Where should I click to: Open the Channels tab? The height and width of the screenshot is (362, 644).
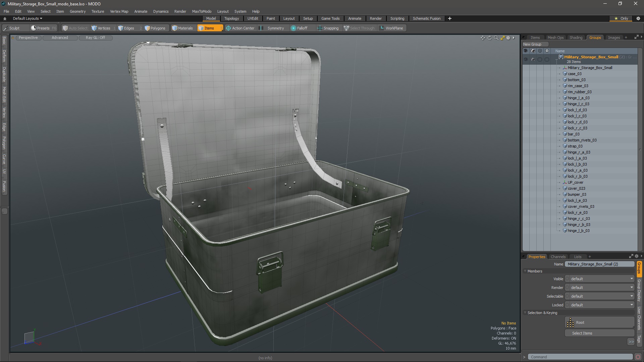tap(558, 257)
